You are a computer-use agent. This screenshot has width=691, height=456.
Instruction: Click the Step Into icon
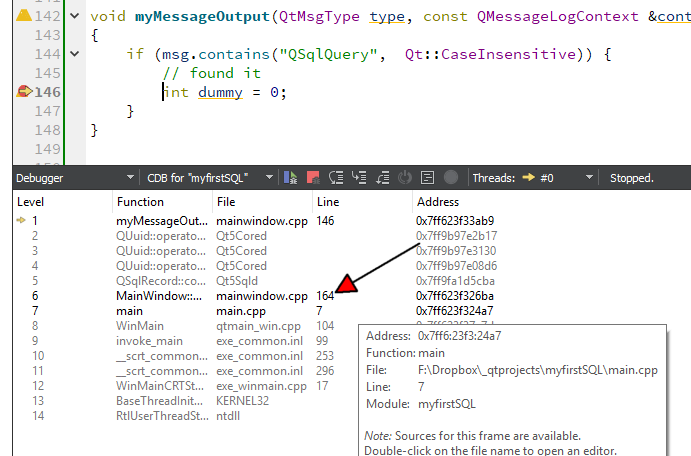tap(359, 178)
